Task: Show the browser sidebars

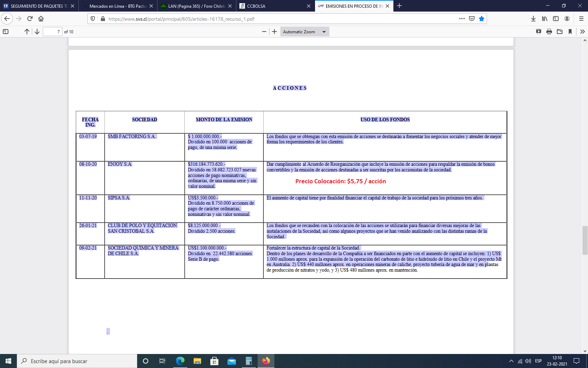Action: point(556,19)
